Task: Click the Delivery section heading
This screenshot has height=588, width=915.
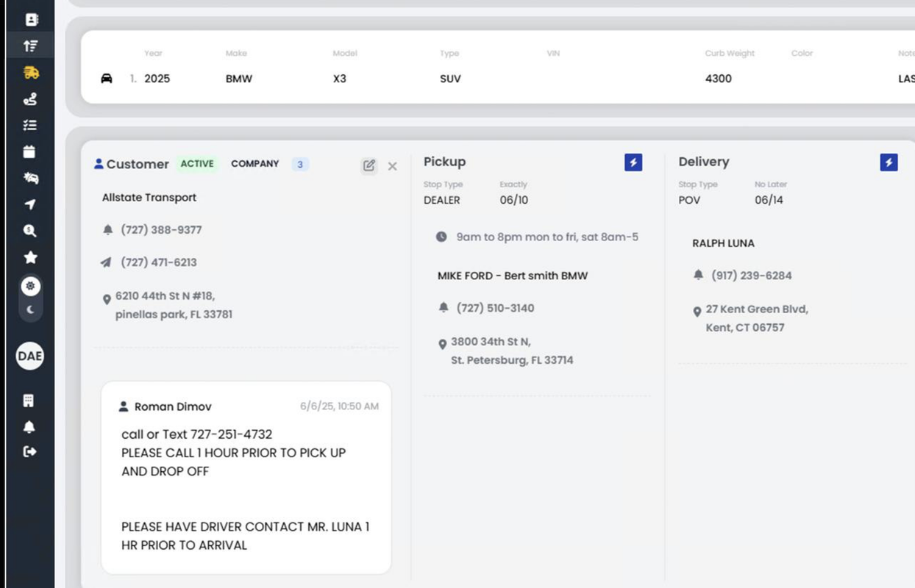Action: 704,162
